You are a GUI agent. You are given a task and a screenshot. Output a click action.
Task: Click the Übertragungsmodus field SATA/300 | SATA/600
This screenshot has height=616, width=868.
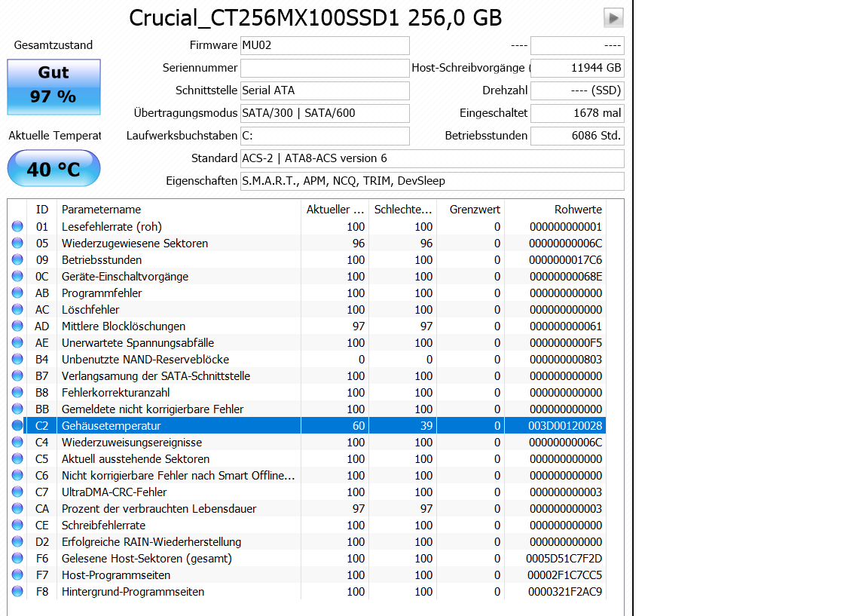click(x=325, y=113)
